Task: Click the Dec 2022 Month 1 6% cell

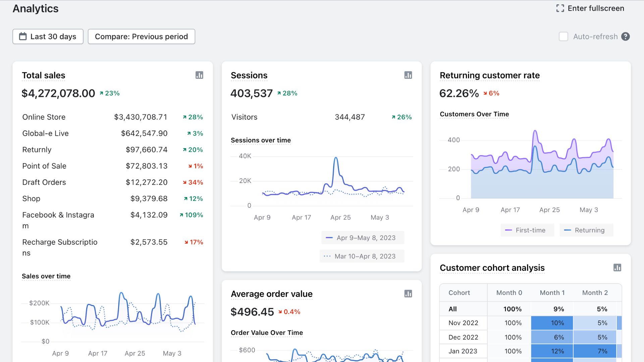Action: (552, 337)
